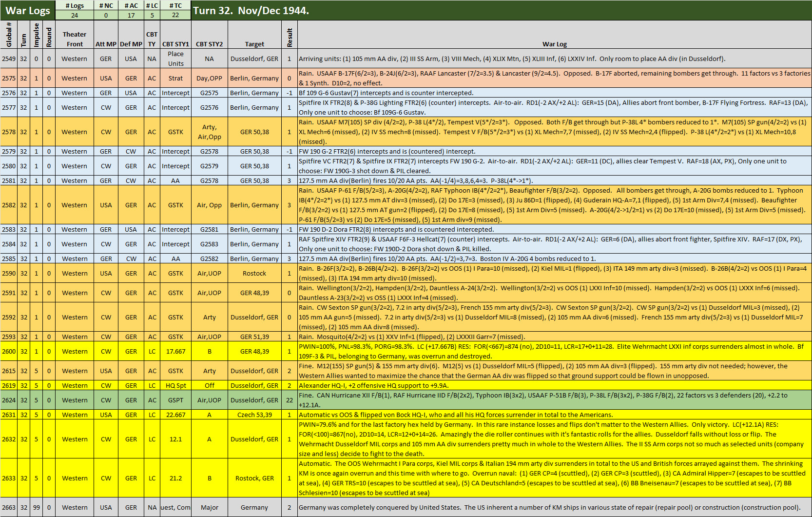Click the "22.667" cell

pyautogui.click(x=175, y=415)
